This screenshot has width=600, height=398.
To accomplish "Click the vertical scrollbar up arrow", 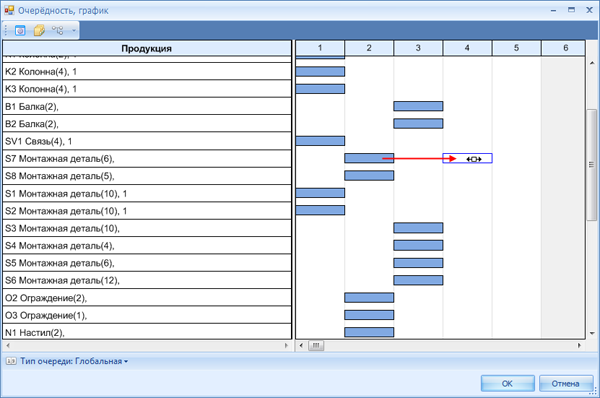I will pos(592,63).
